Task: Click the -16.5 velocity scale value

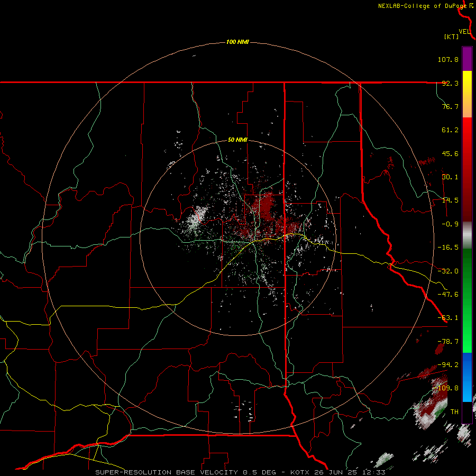Action: click(x=448, y=248)
